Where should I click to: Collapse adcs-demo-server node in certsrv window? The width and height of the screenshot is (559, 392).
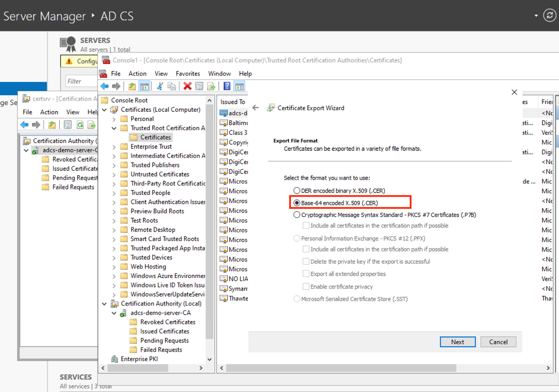click(26, 150)
